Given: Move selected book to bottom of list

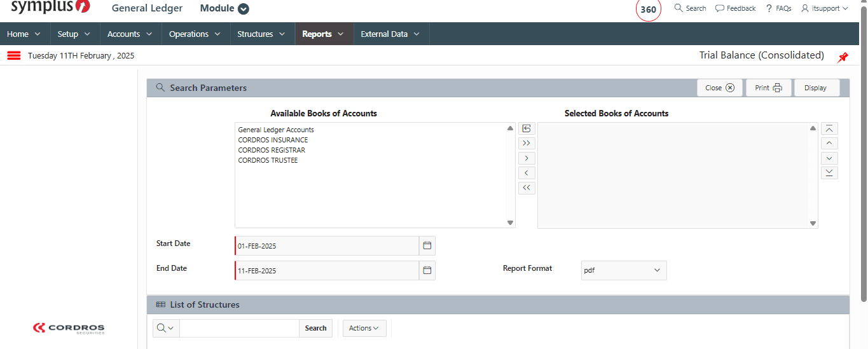Looking at the screenshot, I should click(x=829, y=173).
